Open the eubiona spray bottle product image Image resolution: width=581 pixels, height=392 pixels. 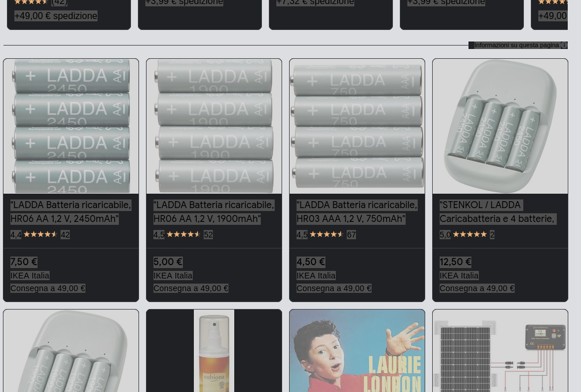[214, 351]
